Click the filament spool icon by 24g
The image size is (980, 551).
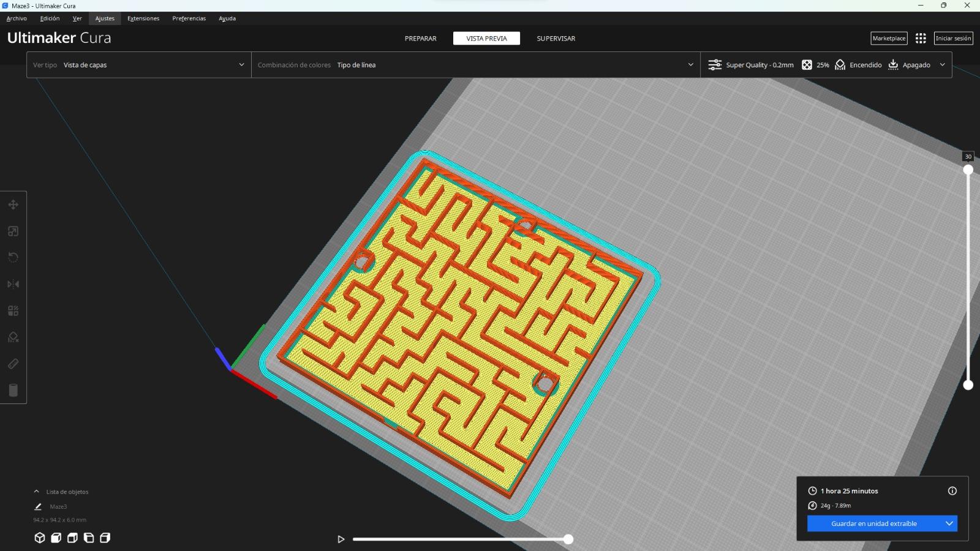[x=812, y=505]
